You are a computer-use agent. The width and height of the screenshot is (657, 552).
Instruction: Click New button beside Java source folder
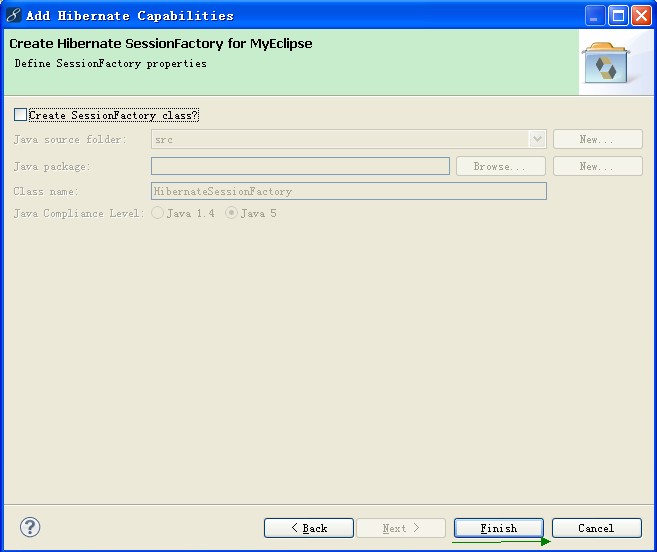(x=598, y=139)
